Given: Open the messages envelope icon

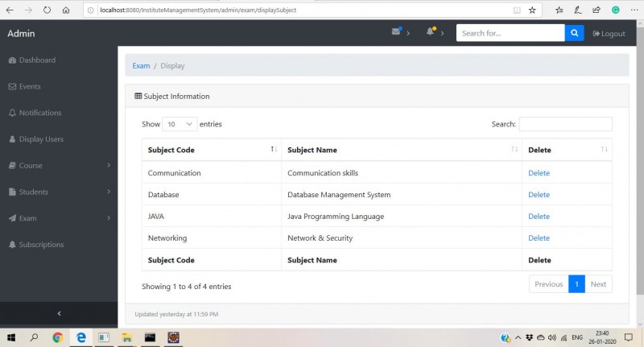Looking at the screenshot, I should [x=396, y=31].
